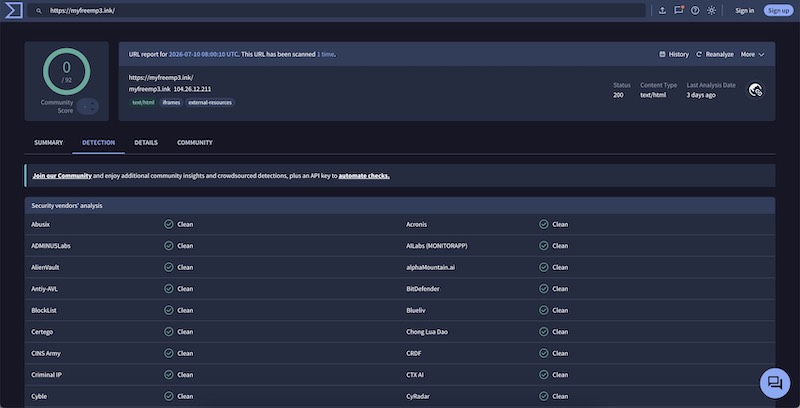Click the external-resources tag chip

pos(210,103)
